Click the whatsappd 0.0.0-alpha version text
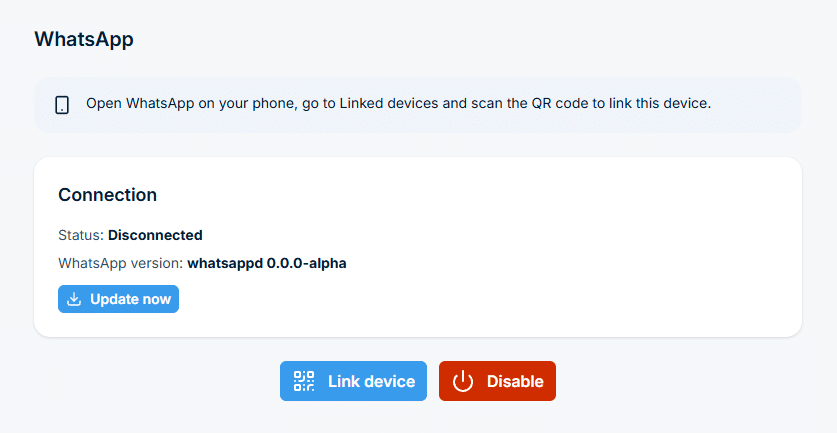 [x=267, y=263]
